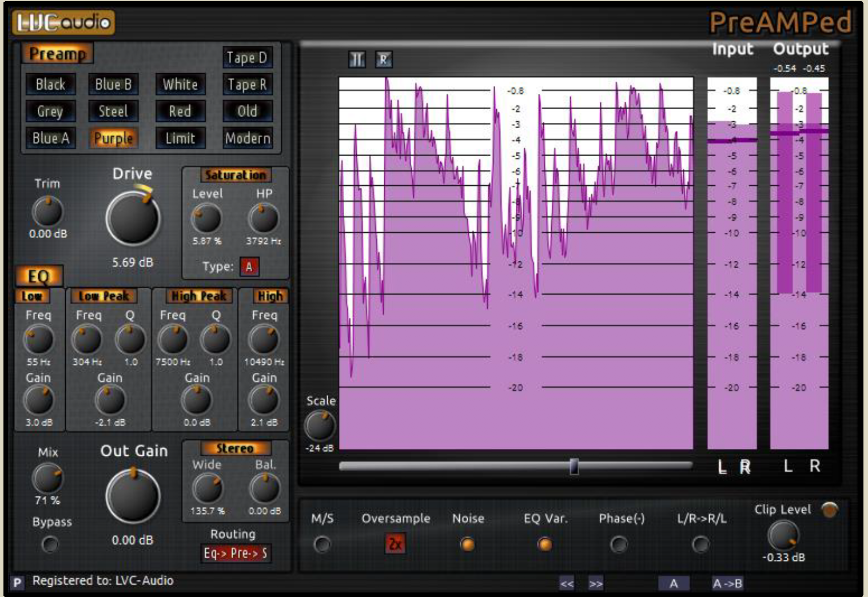Click the Saturation Level knob

[206, 218]
